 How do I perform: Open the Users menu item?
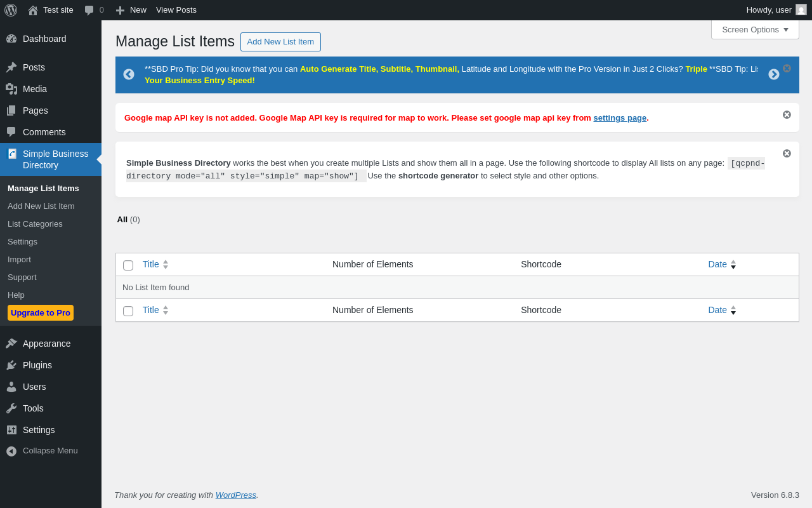coord(51,387)
